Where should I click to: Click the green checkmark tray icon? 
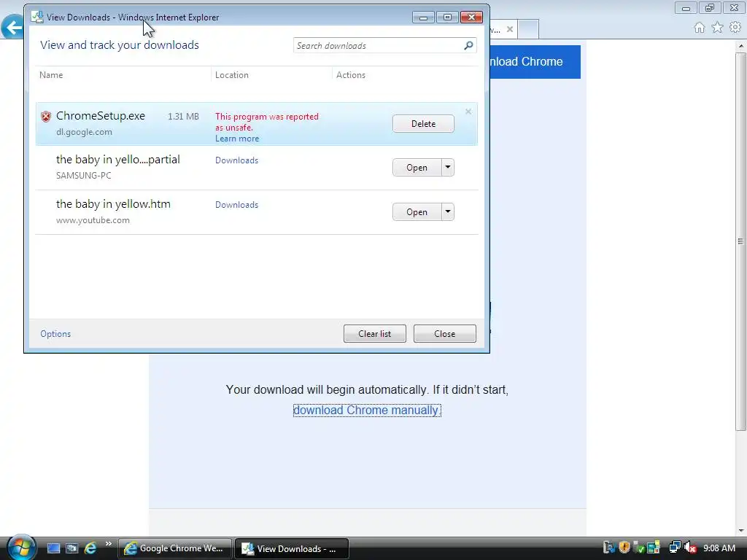coord(639,548)
